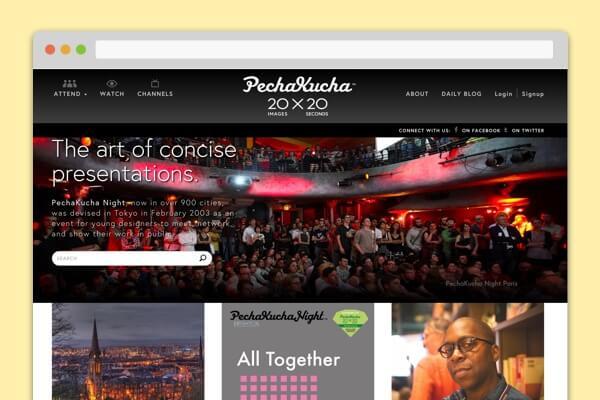Click the Signup link
Screen dimensions: 600x400
[x=533, y=94]
